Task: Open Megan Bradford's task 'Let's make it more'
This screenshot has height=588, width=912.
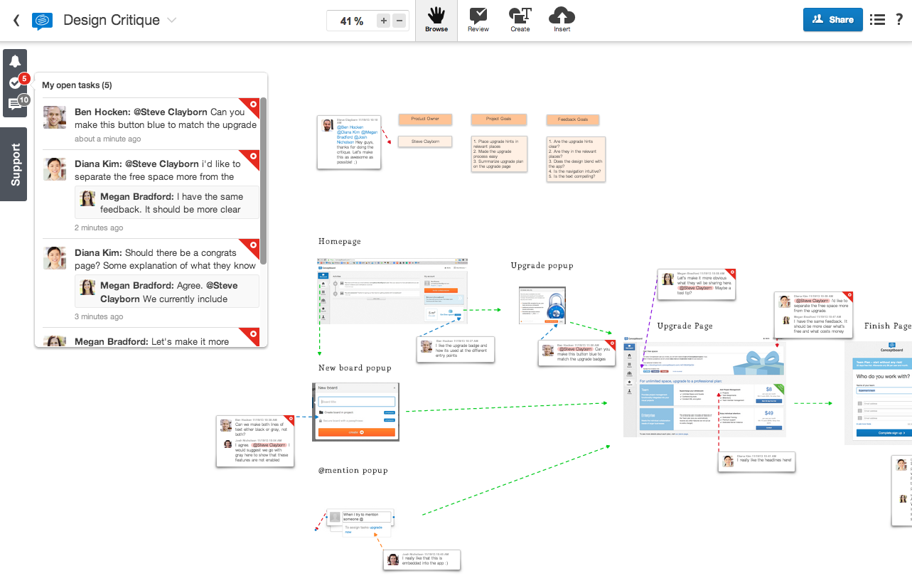Action: [x=151, y=338]
